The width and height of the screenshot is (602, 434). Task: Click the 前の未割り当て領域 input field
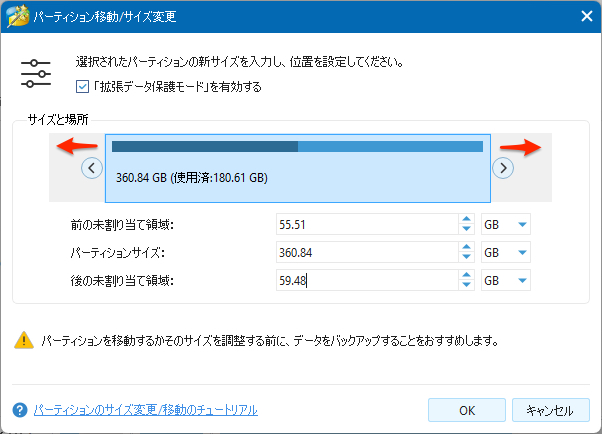coord(365,225)
